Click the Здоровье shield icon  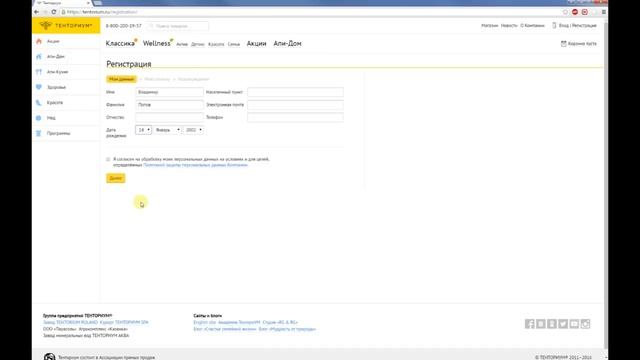tap(39, 87)
